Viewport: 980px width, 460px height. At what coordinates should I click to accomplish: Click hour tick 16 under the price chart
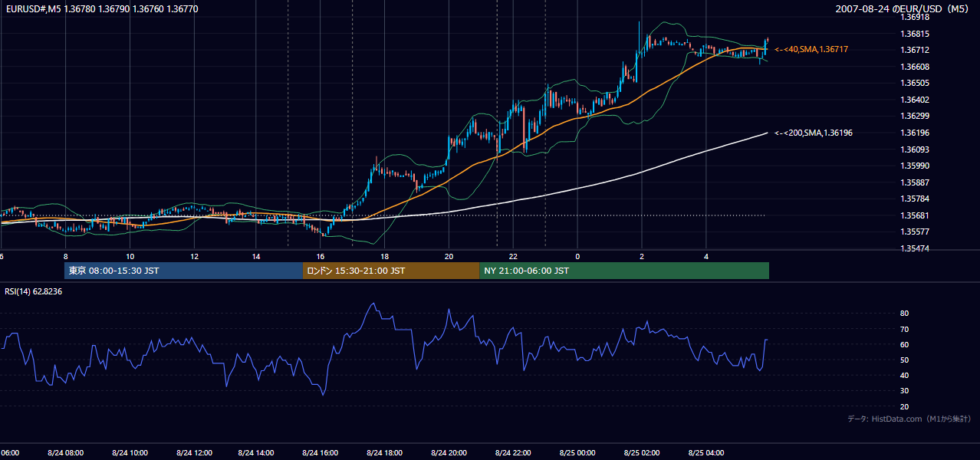pos(321,256)
